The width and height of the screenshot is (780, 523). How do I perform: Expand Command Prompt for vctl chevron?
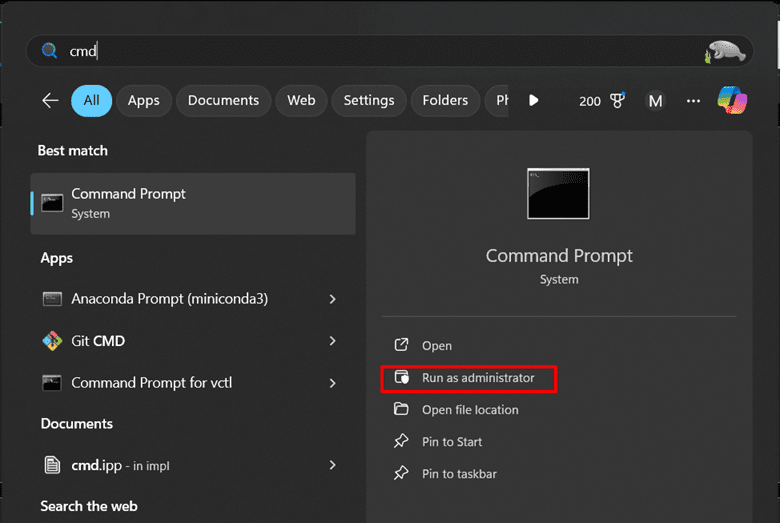point(333,383)
